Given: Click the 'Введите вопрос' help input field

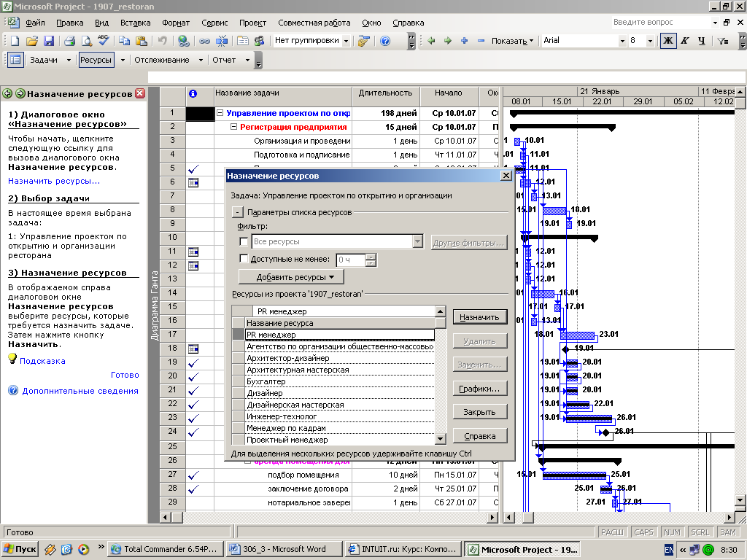Looking at the screenshot, I should 661,23.
